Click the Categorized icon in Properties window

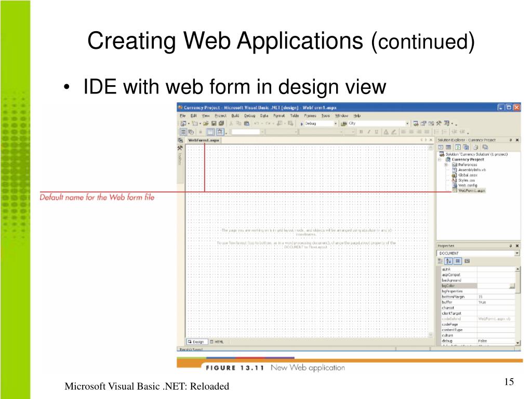(440, 261)
